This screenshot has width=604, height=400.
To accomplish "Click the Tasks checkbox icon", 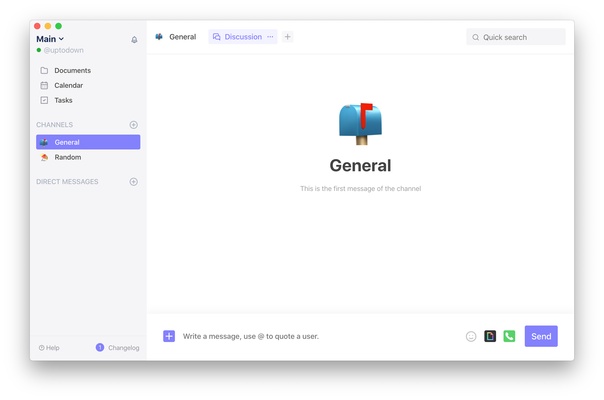I will pyautogui.click(x=44, y=100).
